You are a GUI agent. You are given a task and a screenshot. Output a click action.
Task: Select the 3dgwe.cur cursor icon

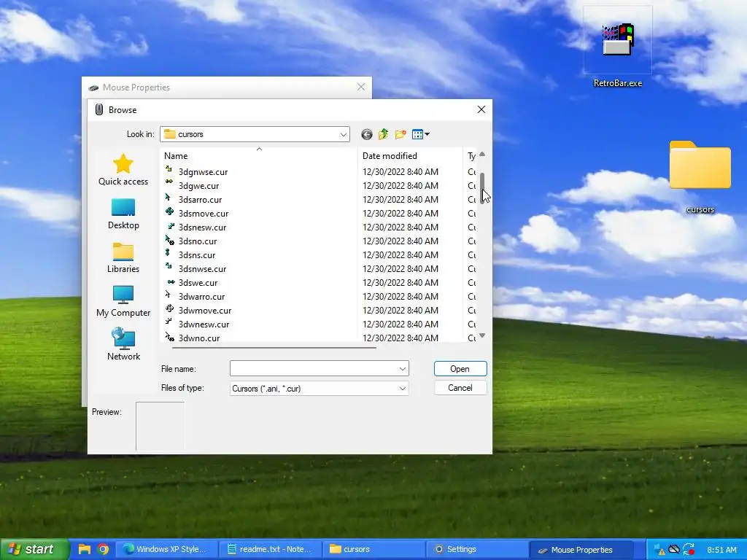(169, 182)
